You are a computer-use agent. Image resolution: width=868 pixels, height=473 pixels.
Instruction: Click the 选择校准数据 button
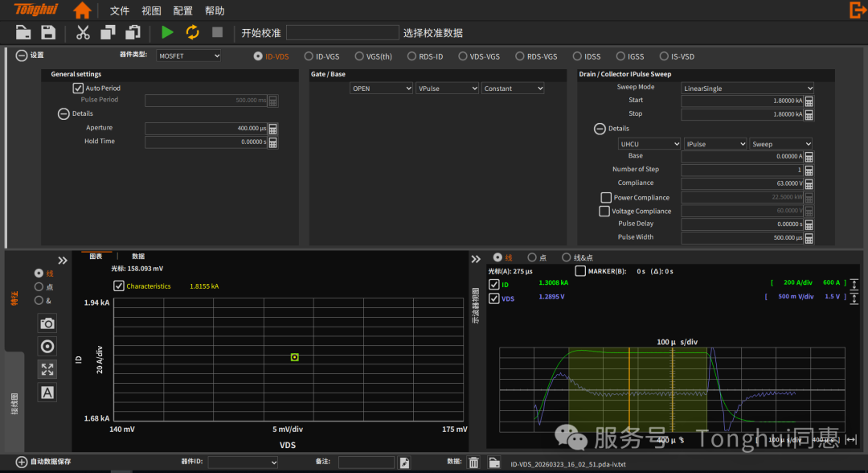(x=432, y=33)
